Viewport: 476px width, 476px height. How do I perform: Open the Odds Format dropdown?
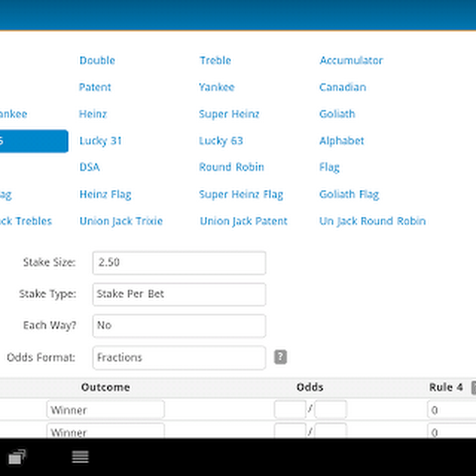pyautogui.click(x=179, y=358)
